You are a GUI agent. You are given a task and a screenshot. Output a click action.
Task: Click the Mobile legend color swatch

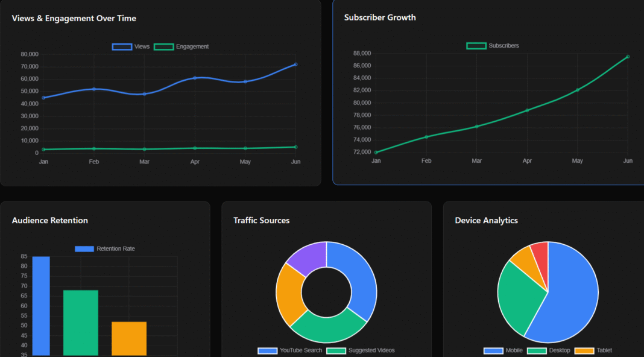[493, 350]
